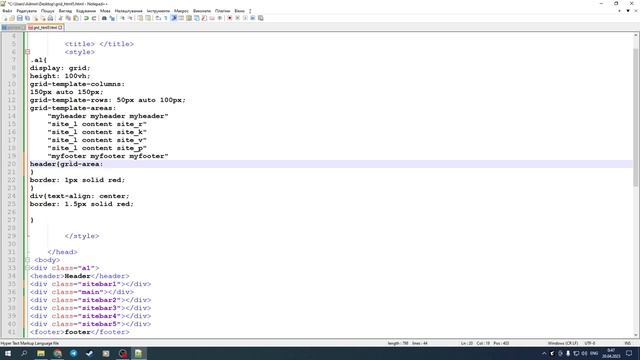Click the scrollbar down arrow at the bottom
Screen dimensions: 640x360
[x=636, y=335]
